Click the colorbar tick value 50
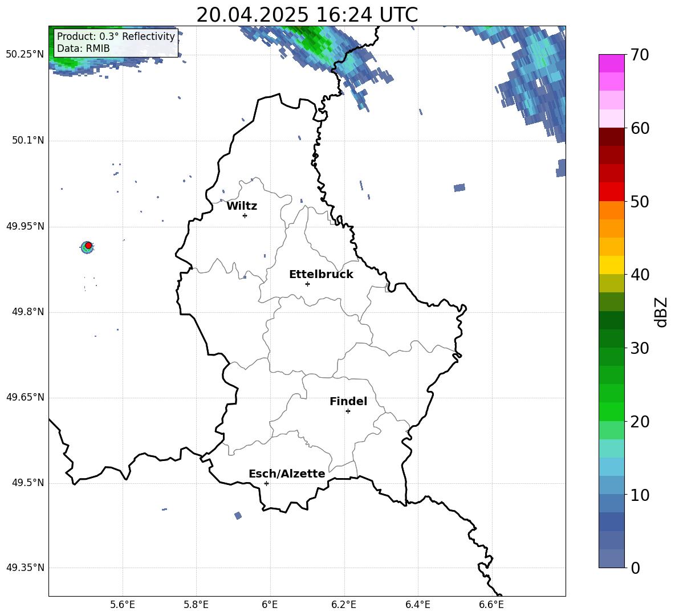This screenshot has width=675, height=616. tap(640, 202)
